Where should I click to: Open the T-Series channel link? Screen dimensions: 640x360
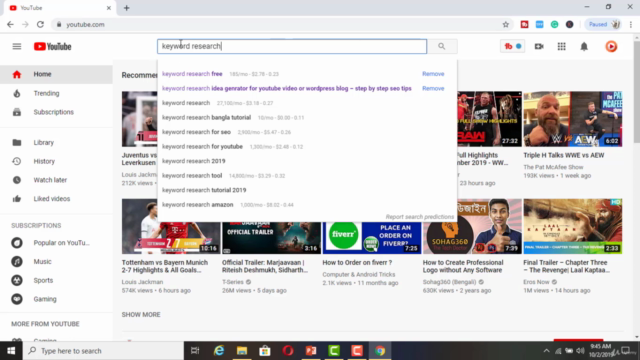tap(233, 282)
